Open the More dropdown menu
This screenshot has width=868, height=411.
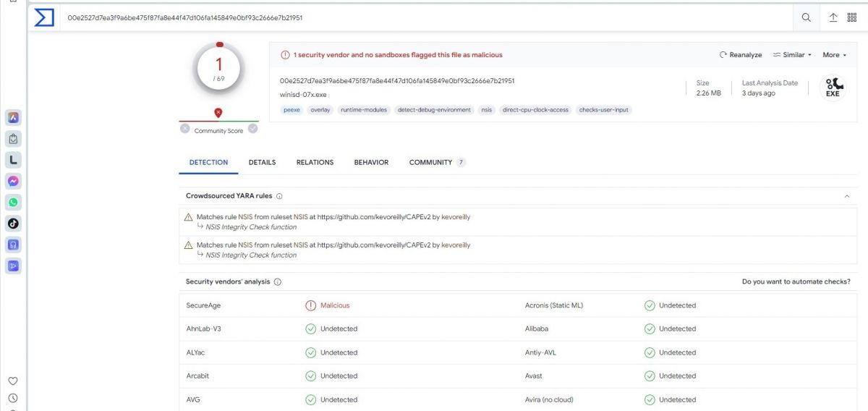tap(834, 55)
